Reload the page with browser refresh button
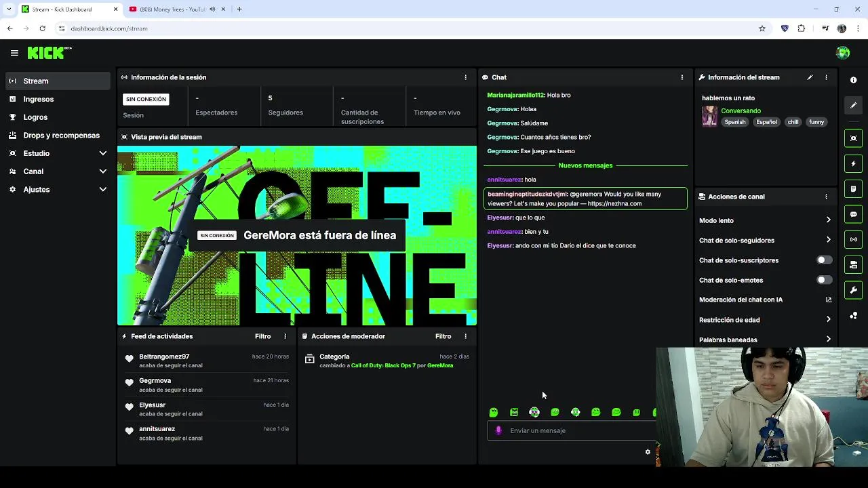 tap(42, 28)
